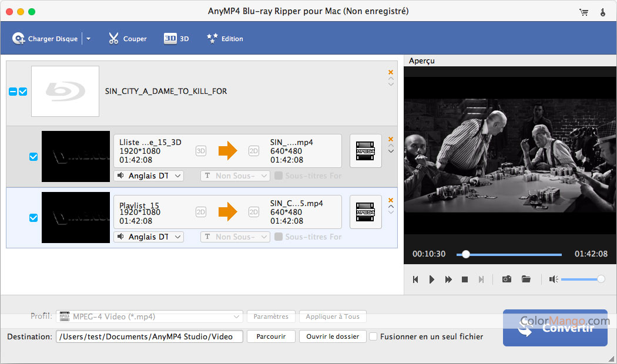Open the Edition effects tool
617x364 pixels.
225,39
